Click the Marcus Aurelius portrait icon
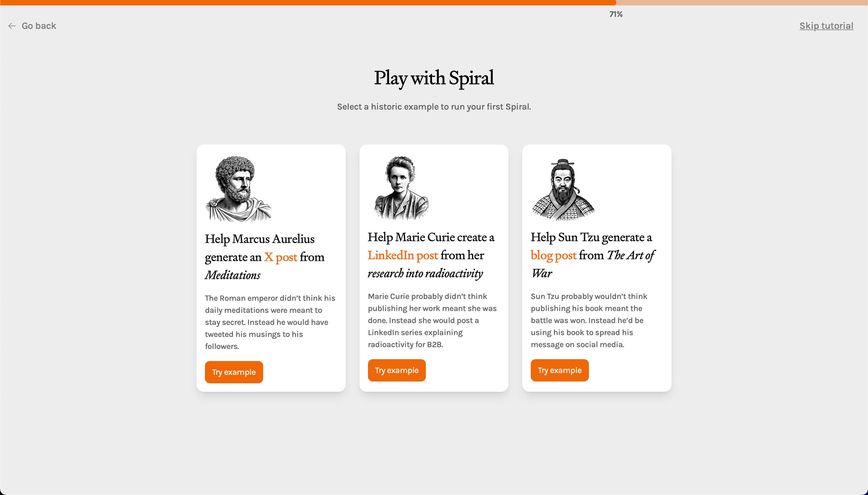868x495 pixels. coord(238,188)
